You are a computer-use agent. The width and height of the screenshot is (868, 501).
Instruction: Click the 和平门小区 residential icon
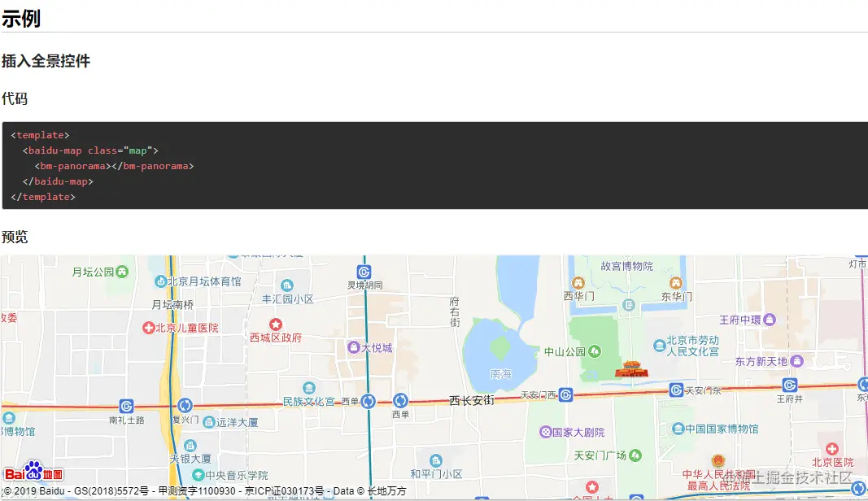click(x=436, y=460)
